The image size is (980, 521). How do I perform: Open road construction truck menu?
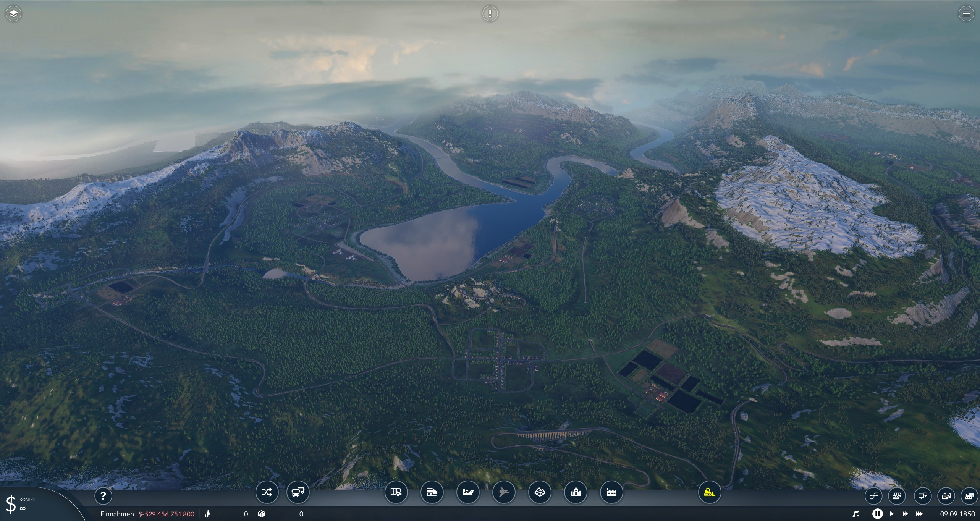click(396, 492)
